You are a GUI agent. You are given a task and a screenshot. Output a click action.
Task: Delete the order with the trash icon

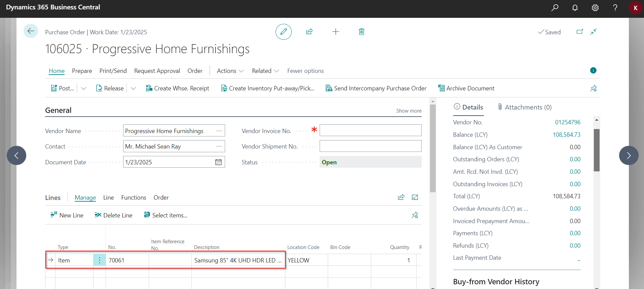pos(361,32)
